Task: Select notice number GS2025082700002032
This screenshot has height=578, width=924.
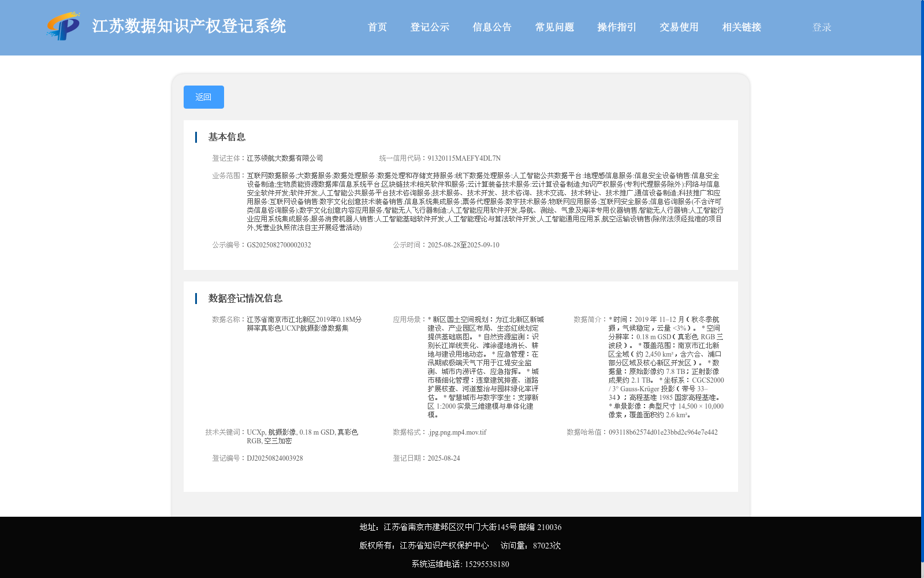Action: (279, 245)
